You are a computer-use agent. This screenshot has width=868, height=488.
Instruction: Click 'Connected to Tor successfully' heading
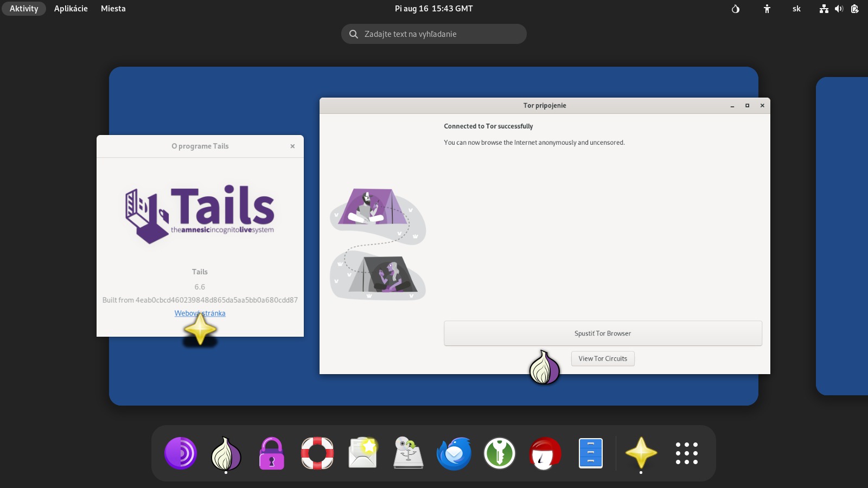(x=488, y=126)
